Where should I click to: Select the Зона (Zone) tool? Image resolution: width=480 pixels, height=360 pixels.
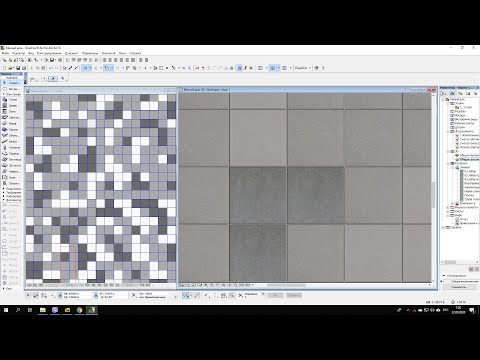point(11,177)
